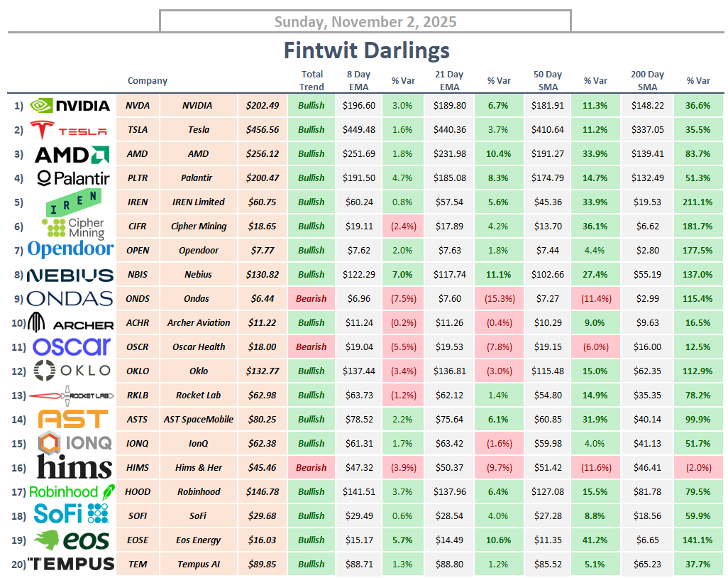Image resolution: width=728 pixels, height=578 pixels.
Task: Click the 8 Day EMA column header
Action: pos(358,80)
